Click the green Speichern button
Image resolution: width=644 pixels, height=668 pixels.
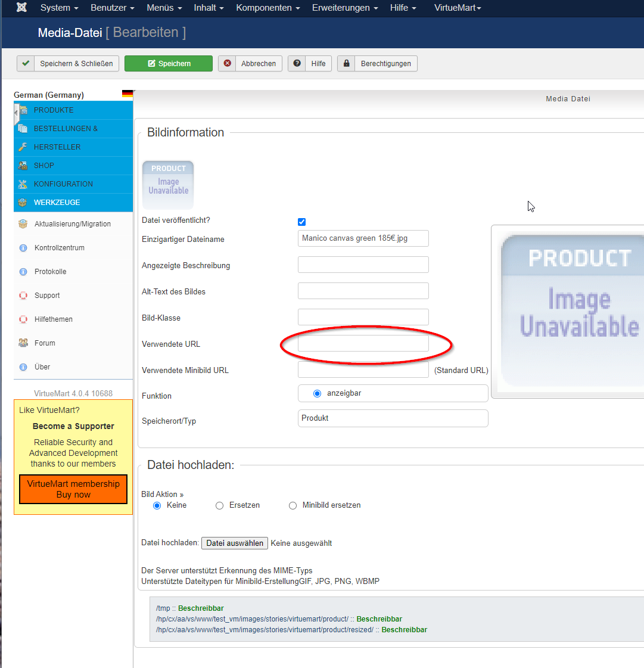(x=169, y=64)
